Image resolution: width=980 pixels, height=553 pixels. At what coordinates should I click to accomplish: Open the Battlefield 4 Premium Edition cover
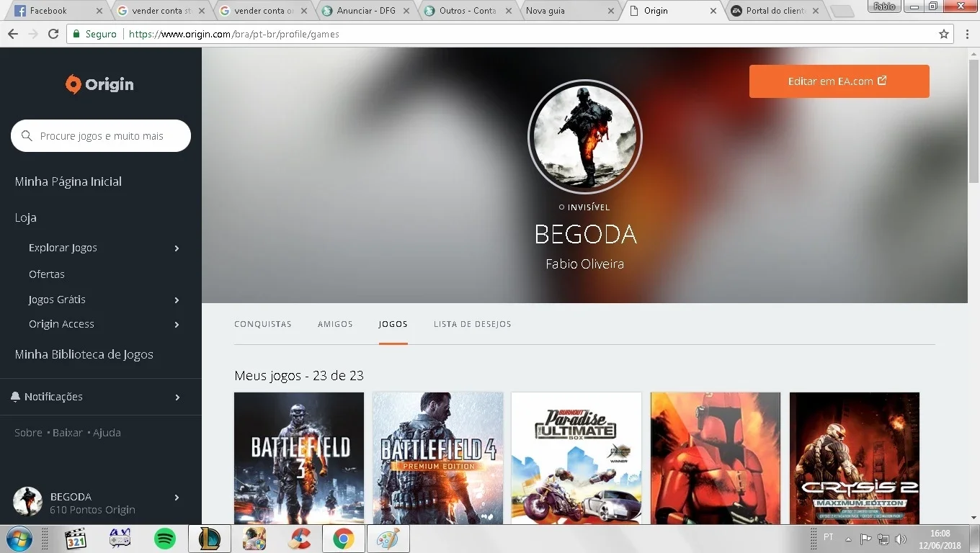pos(437,458)
